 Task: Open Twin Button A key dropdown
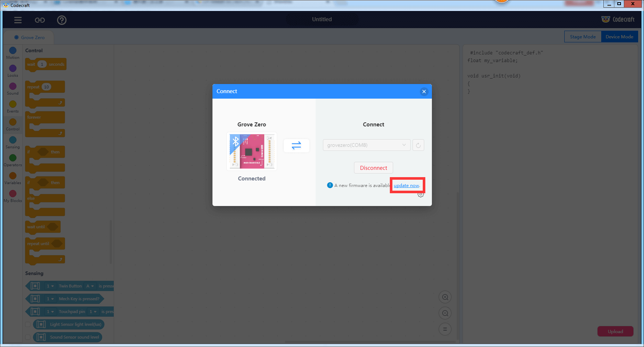(x=90, y=286)
